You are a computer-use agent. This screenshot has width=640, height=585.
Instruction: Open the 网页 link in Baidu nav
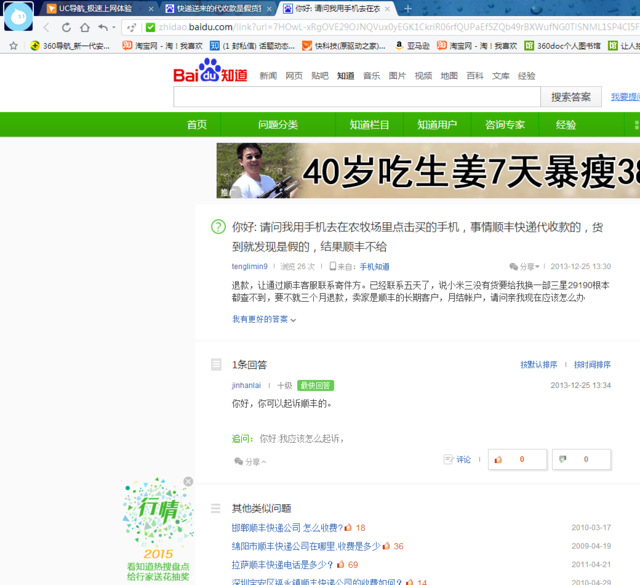point(294,76)
